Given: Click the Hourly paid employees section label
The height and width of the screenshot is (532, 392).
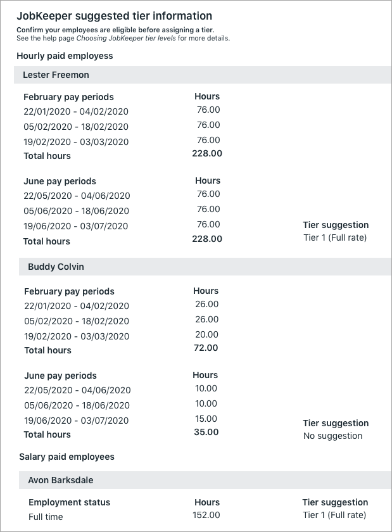Looking at the screenshot, I should pyautogui.click(x=65, y=56).
